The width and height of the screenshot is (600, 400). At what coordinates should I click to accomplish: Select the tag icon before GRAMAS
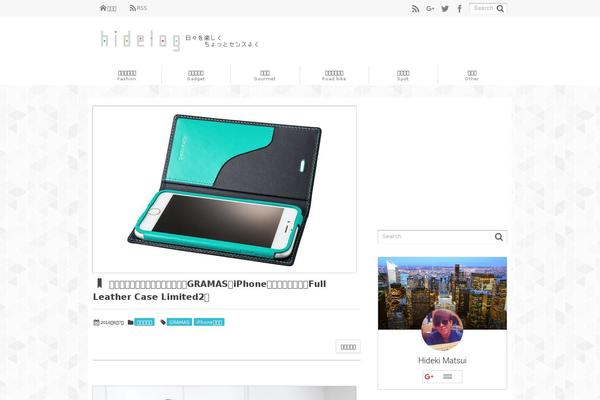click(163, 322)
